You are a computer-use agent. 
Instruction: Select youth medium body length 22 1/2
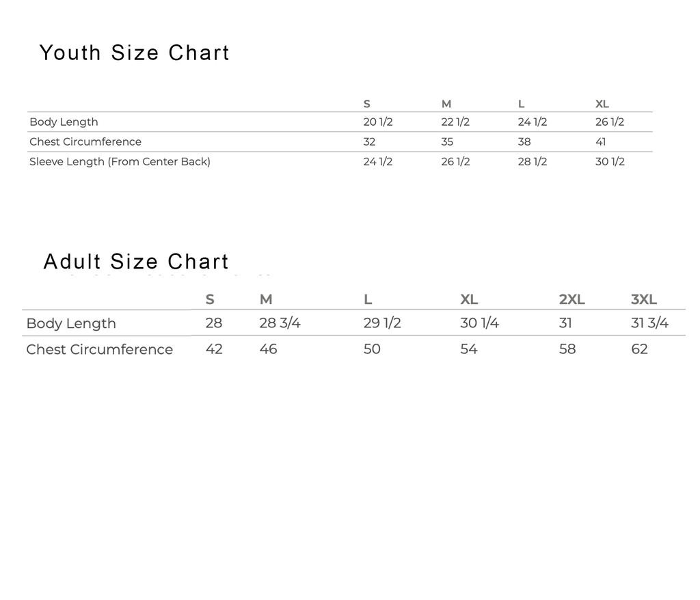[x=455, y=122]
